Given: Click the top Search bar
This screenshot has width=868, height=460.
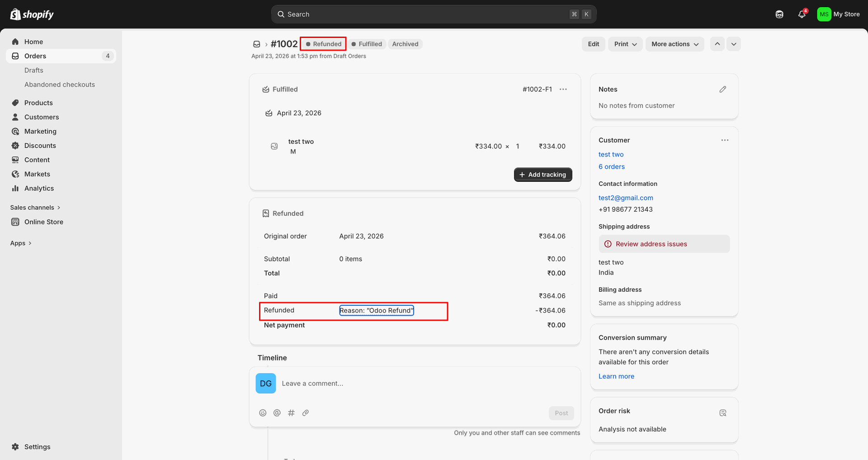Looking at the screenshot, I should [434, 14].
